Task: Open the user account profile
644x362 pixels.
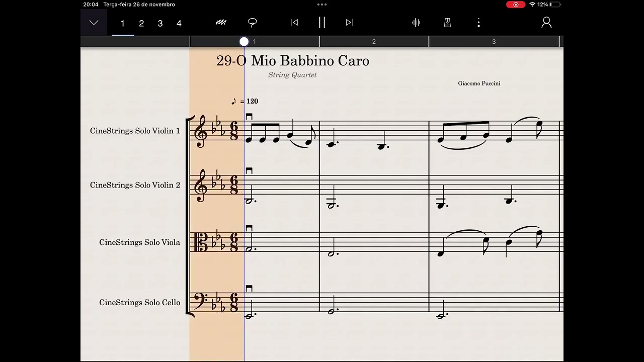Action: pos(546,23)
